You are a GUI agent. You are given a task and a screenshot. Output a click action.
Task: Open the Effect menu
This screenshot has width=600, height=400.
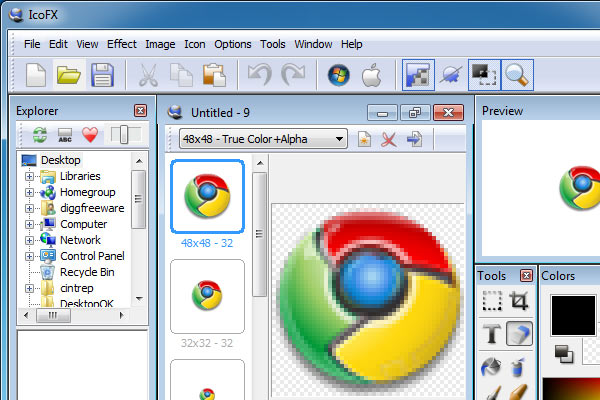(x=122, y=44)
